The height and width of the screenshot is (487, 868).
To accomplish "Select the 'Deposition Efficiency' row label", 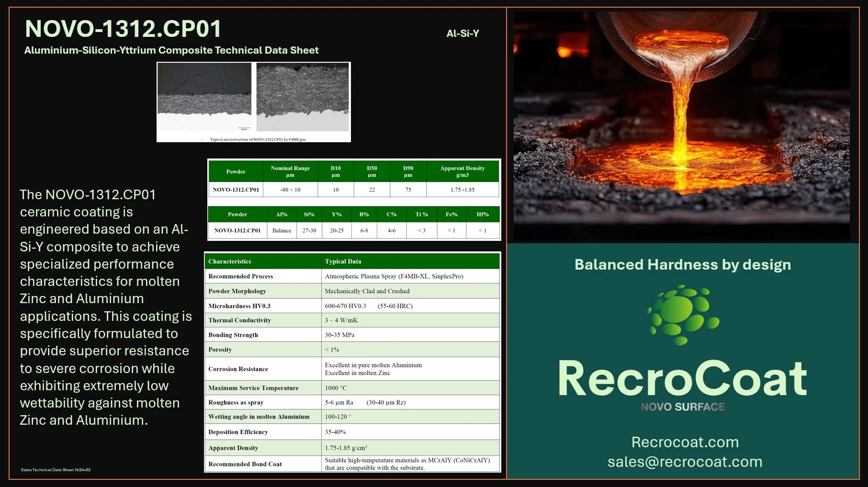I will pos(238,432).
